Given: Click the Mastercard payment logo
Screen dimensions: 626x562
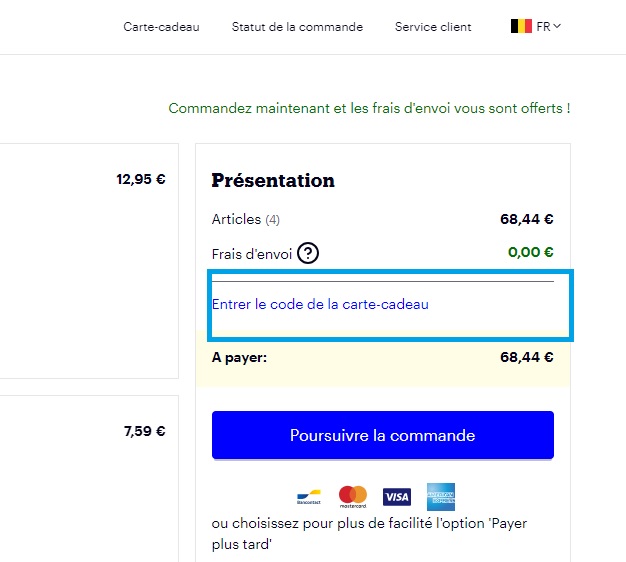Looking at the screenshot, I should click(353, 496).
